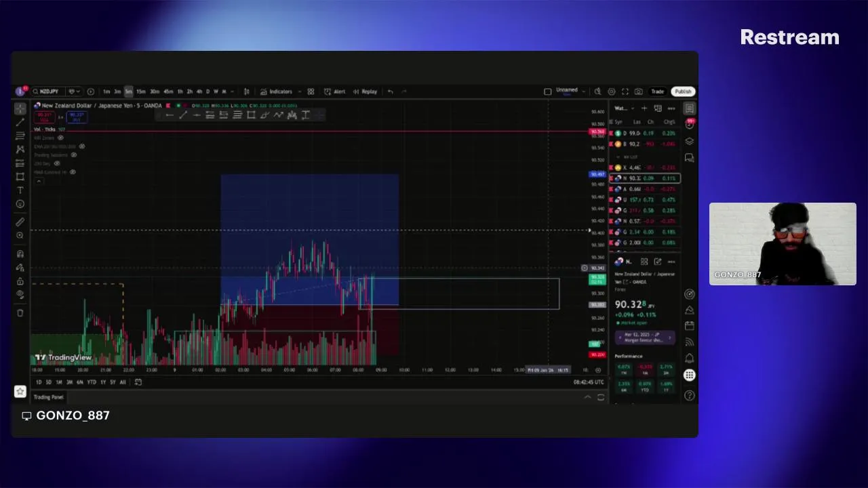
Task: Select the geometric shapes tool in left toolbar
Action: click(20, 176)
